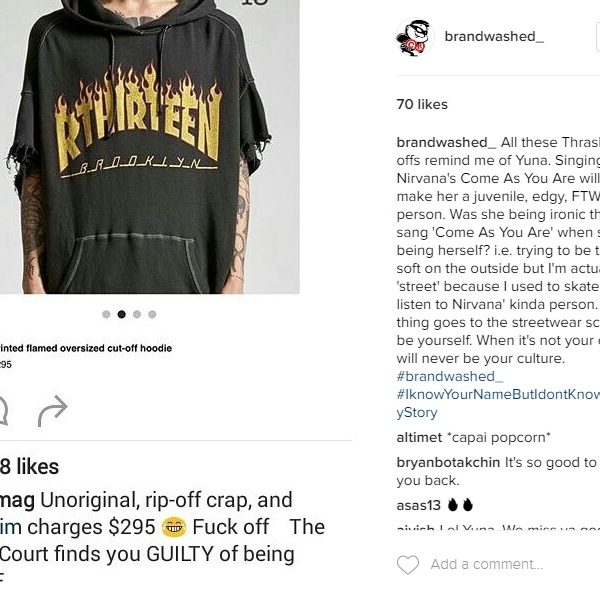Select the first carousel dot

coord(106,314)
